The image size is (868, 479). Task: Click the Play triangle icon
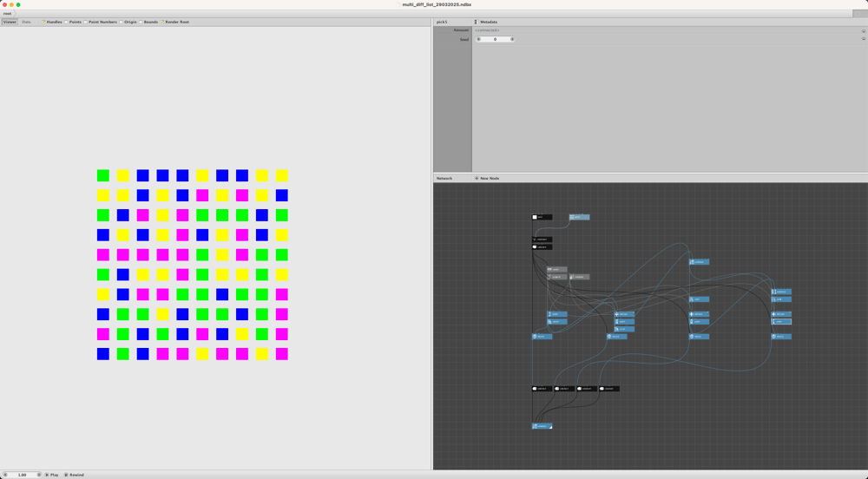point(47,475)
